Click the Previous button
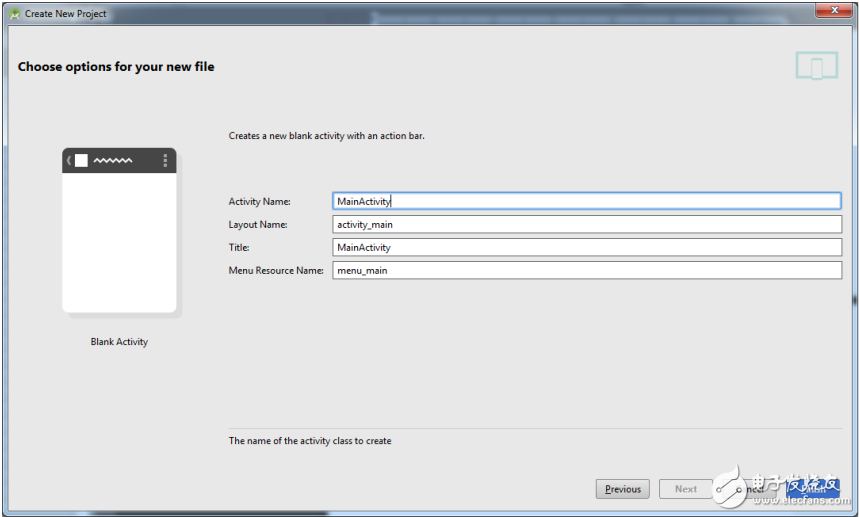 pos(622,489)
